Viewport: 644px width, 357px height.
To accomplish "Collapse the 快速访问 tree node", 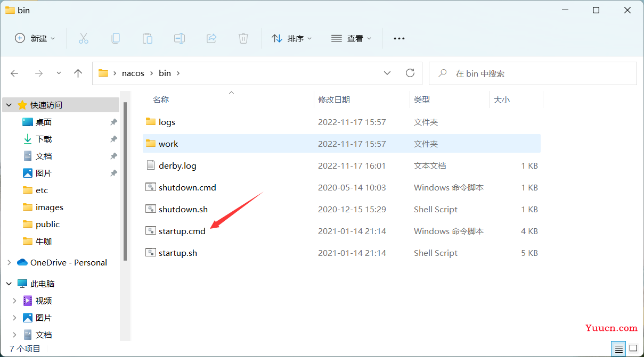I will 9,105.
